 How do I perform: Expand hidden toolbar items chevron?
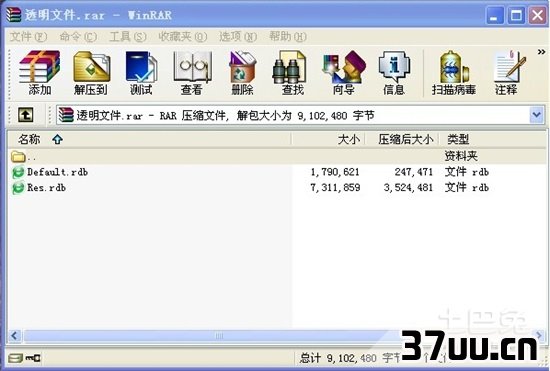tap(542, 52)
